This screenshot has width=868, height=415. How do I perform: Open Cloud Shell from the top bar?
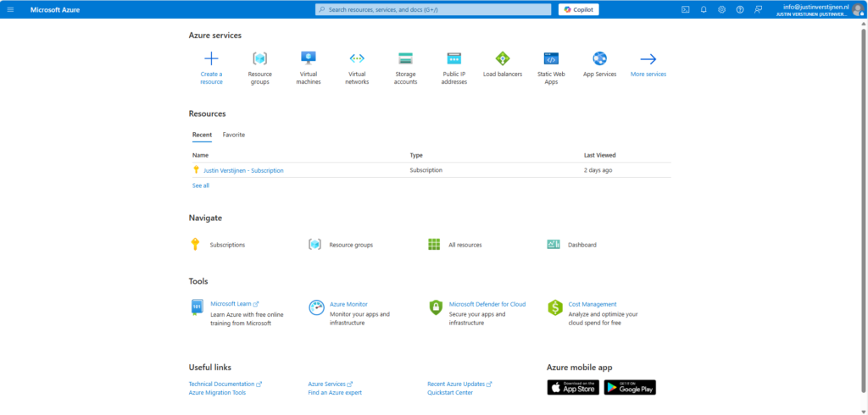point(686,9)
